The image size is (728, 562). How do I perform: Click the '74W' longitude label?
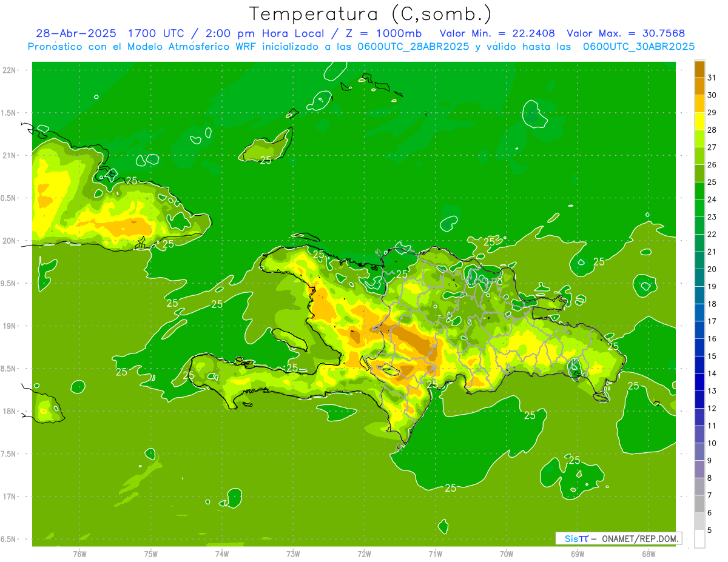(222, 554)
